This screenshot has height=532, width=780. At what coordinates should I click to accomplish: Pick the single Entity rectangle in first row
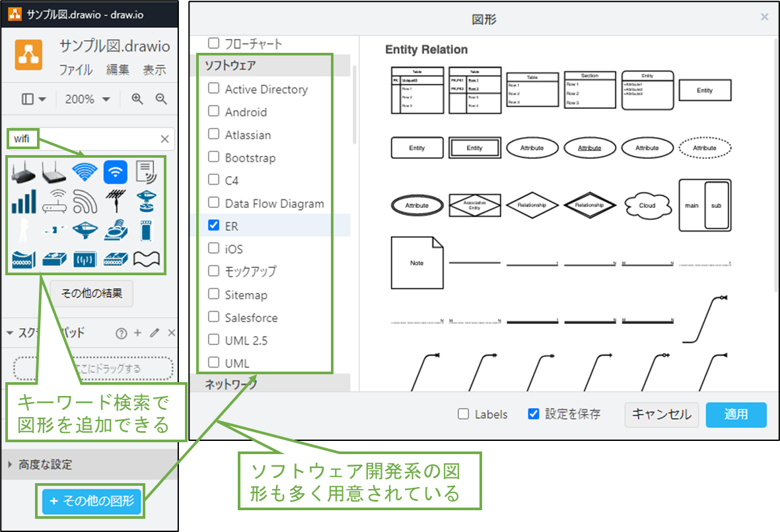point(705,90)
